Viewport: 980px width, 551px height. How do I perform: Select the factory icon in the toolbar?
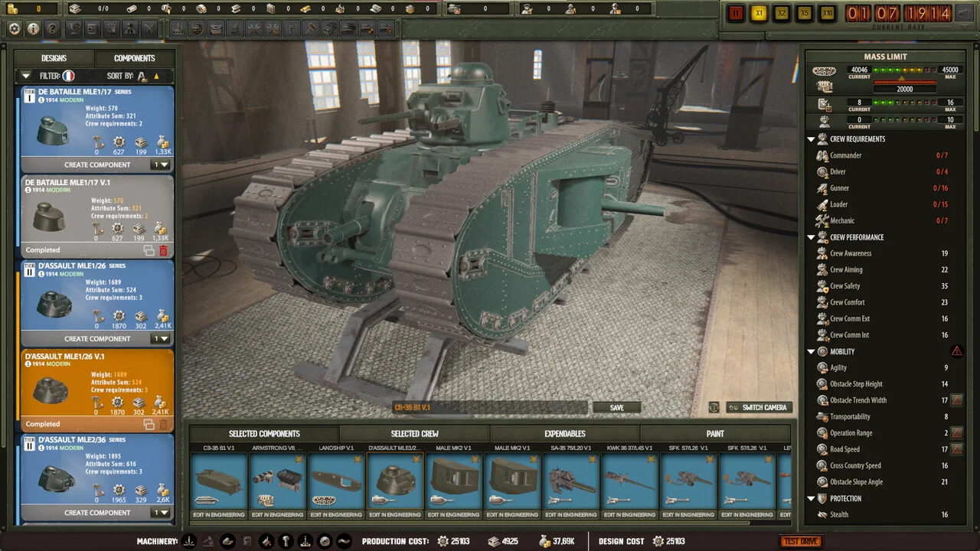178,28
